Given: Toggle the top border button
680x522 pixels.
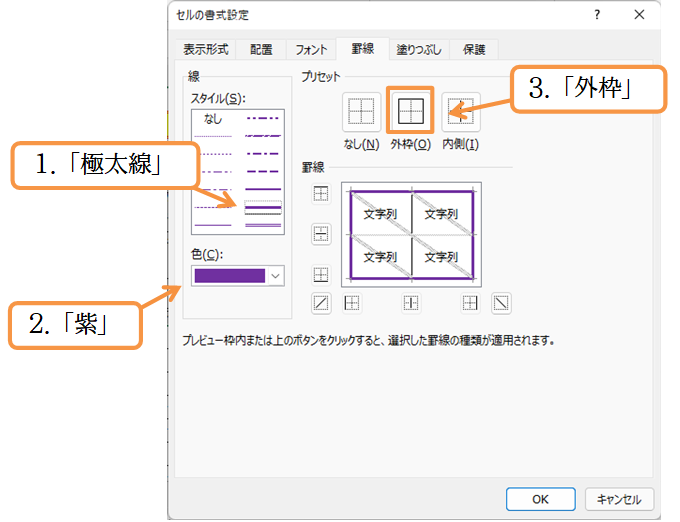Looking at the screenshot, I should pos(320,194).
